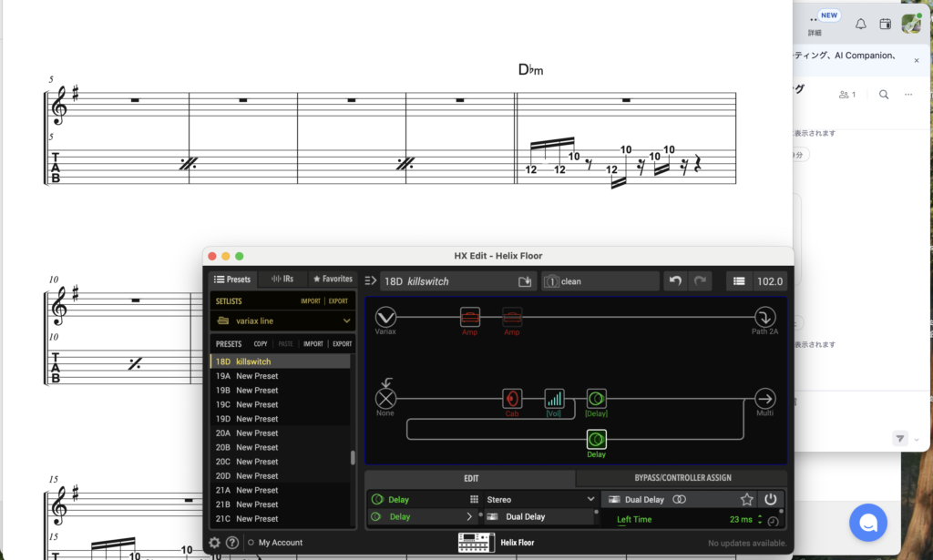Mark Dual Delay as favorite with the star

[x=746, y=499]
